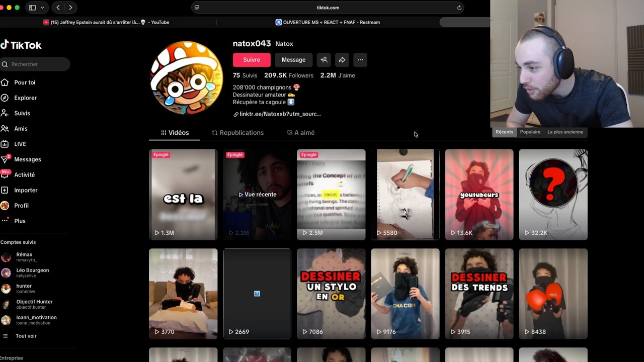
Task: Open the three-dots profile options
Action: pos(360,60)
